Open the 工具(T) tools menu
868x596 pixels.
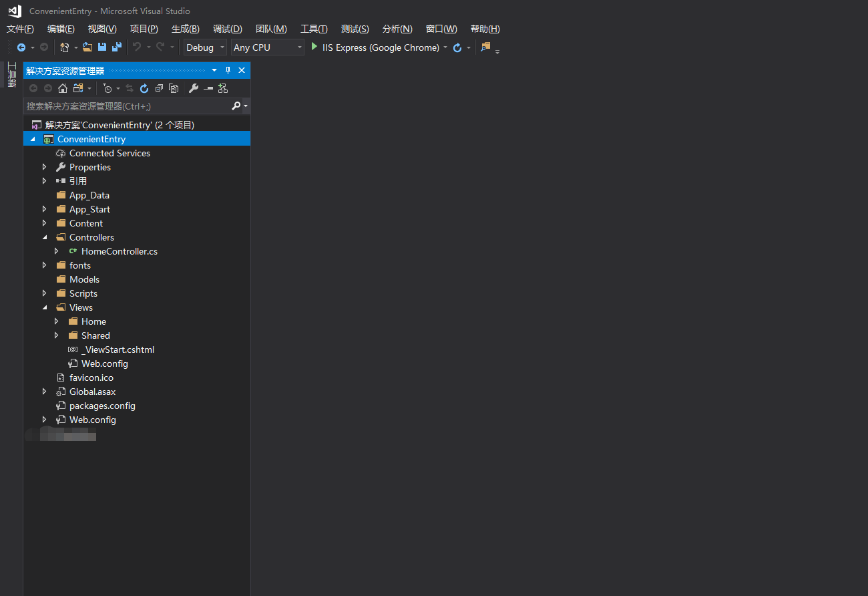(314, 29)
